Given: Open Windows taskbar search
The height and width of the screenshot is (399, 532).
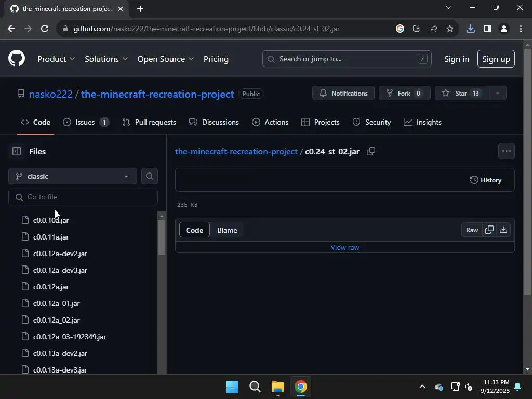Looking at the screenshot, I should coord(255,387).
